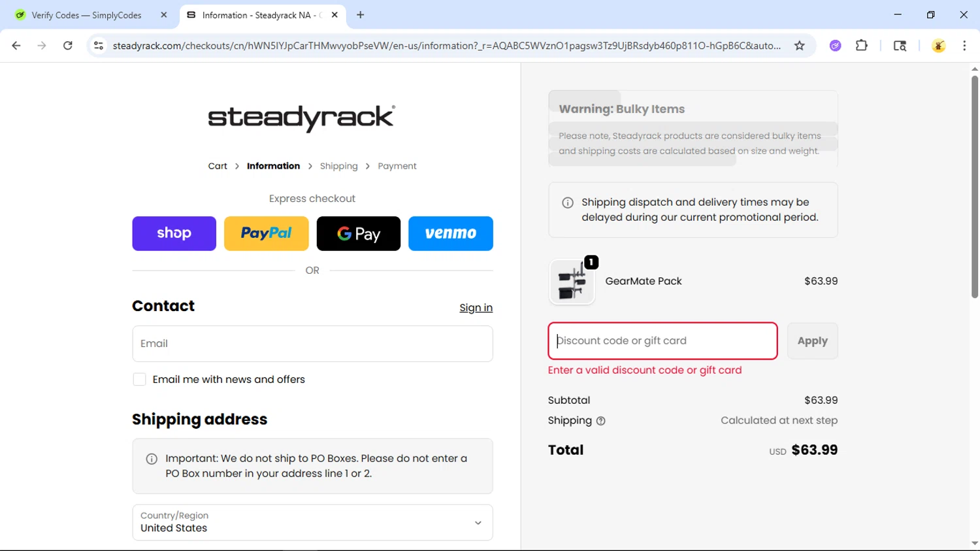Open the purple browser extension icon
The width and height of the screenshot is (980, 551).
[x=835, y=46]
